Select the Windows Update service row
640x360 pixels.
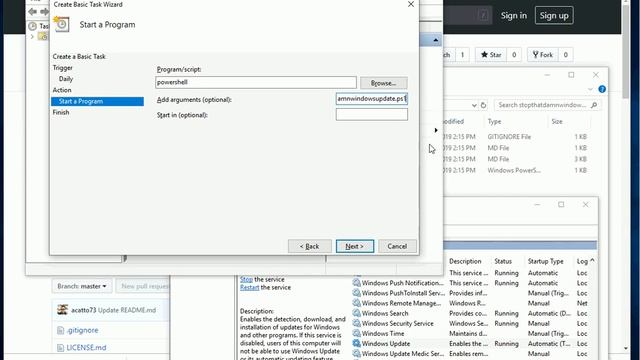[471, 344]
